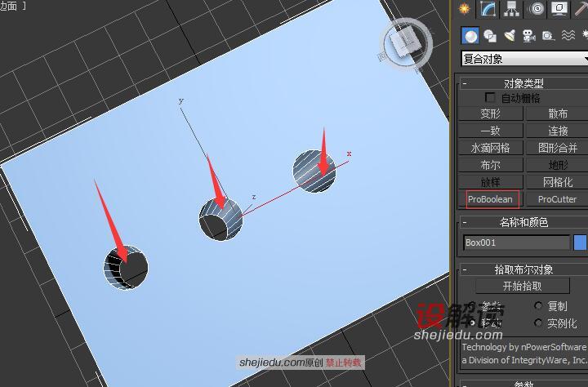Image resolution: width=588 pixels, height=387 pixels.
Task: Click the 放样 button
Action: [x=491, y=182]
